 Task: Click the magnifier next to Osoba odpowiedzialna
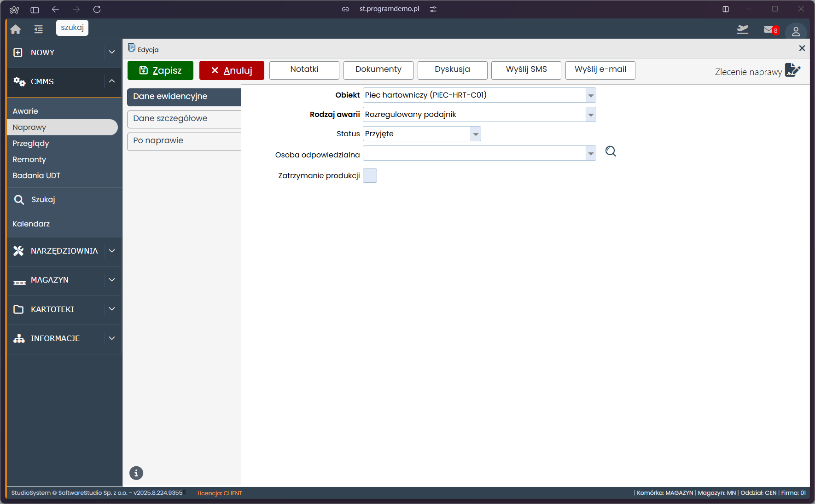coord(611,151)
